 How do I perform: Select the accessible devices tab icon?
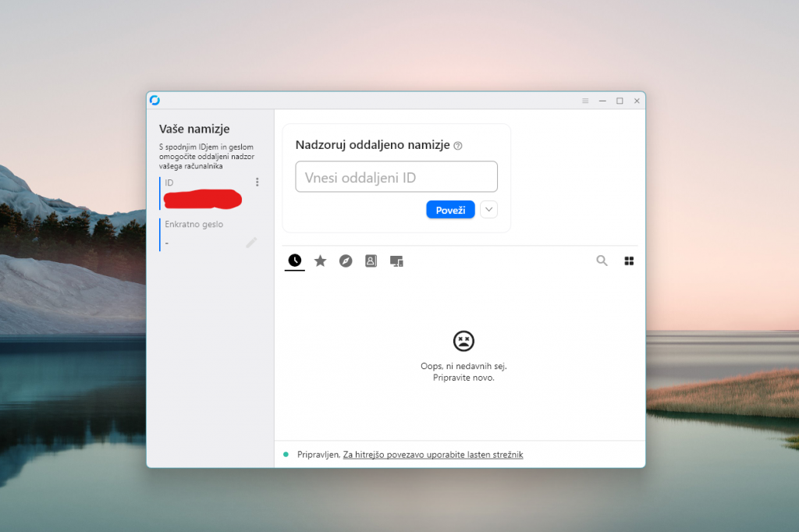[396, 261]
